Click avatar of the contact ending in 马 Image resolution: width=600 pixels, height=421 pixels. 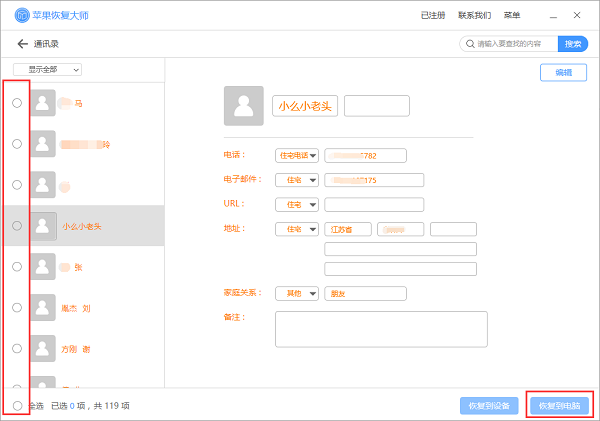(43, 103)
